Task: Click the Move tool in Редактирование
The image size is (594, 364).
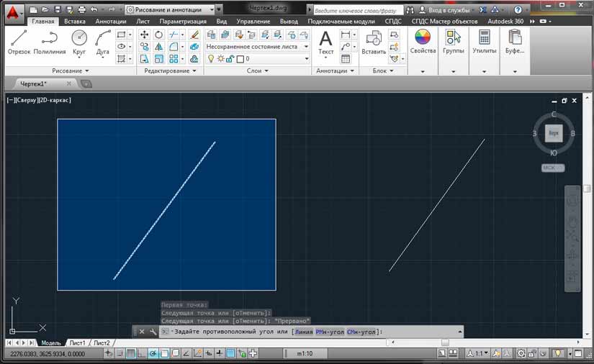Action: pyautogui.click(x=144, y=35)
